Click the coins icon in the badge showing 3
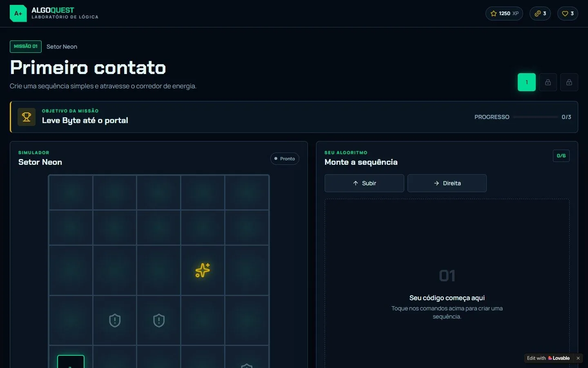Screen dimensions: 588x368 tap(537, 13)
